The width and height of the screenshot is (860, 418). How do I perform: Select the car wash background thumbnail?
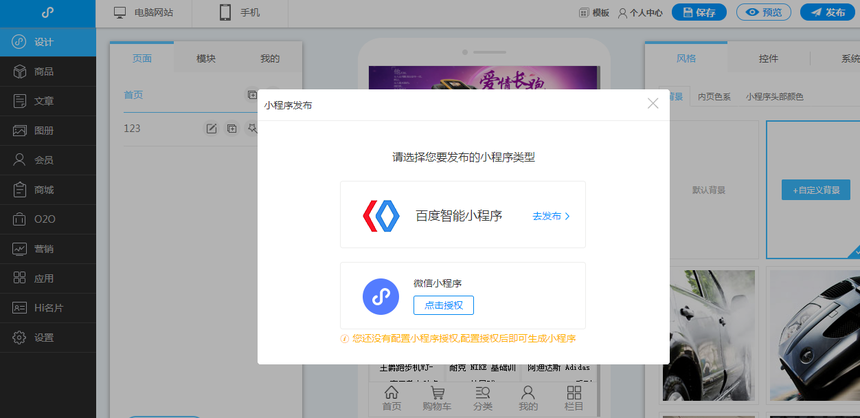pyautogui.click(x=709, y=336)
